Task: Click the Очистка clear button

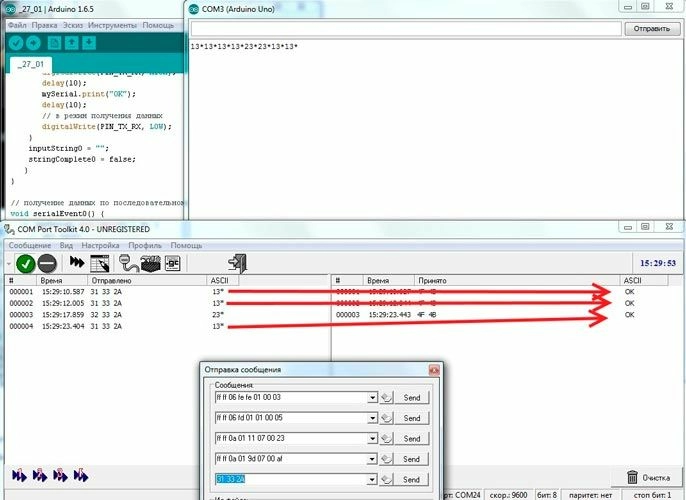Action: tap(646, 478)
